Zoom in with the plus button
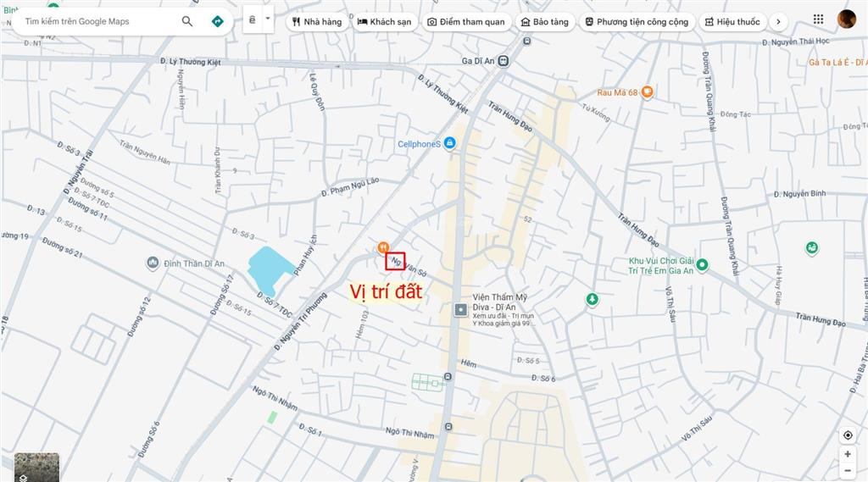868x482 pixels. (x=848, y=454)
